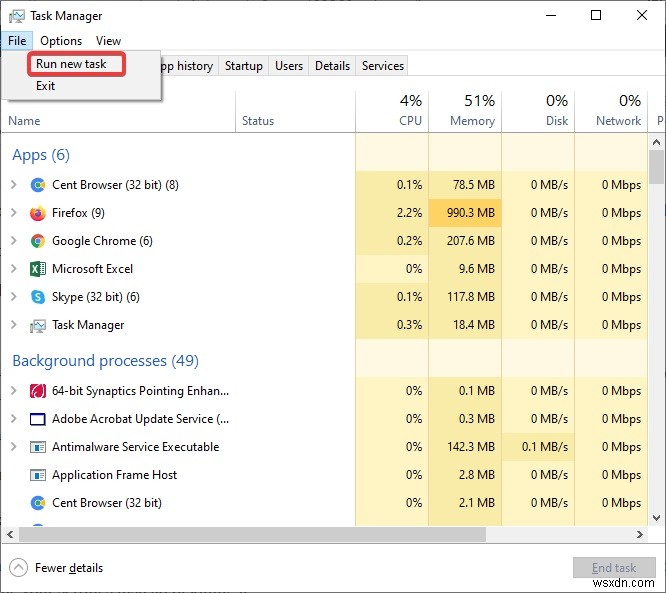Switch to the Startup tab

click(243, 66)
